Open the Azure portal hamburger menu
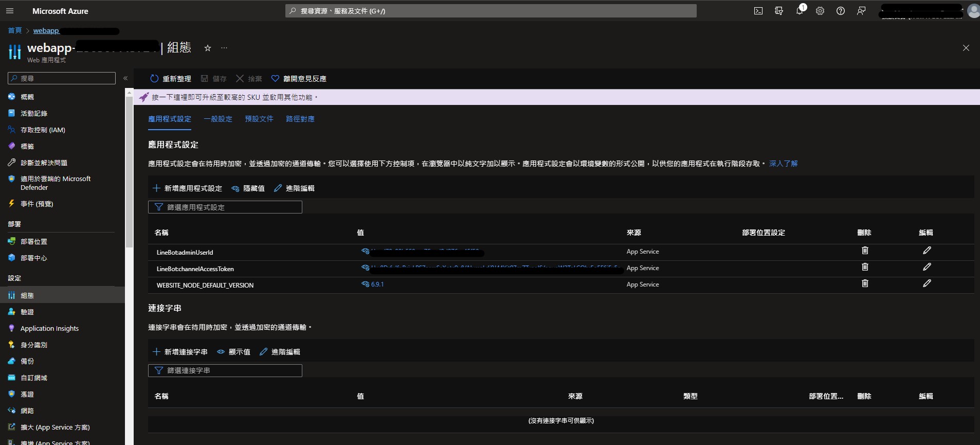980x445 pixels. pos(10,11)
